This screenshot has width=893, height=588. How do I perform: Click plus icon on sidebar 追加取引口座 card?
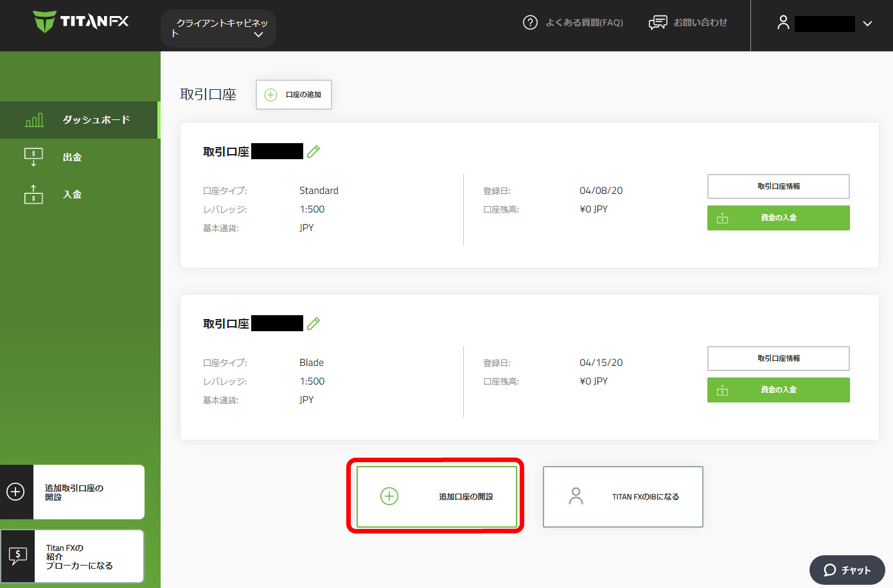click(x=15, y=492)
